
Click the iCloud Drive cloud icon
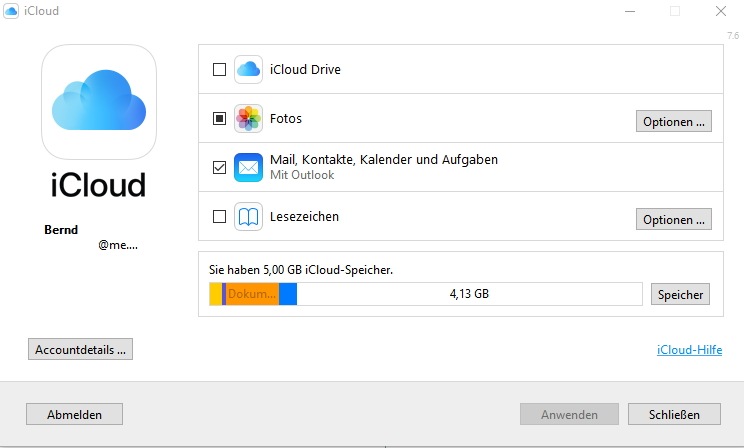(248, 70)
